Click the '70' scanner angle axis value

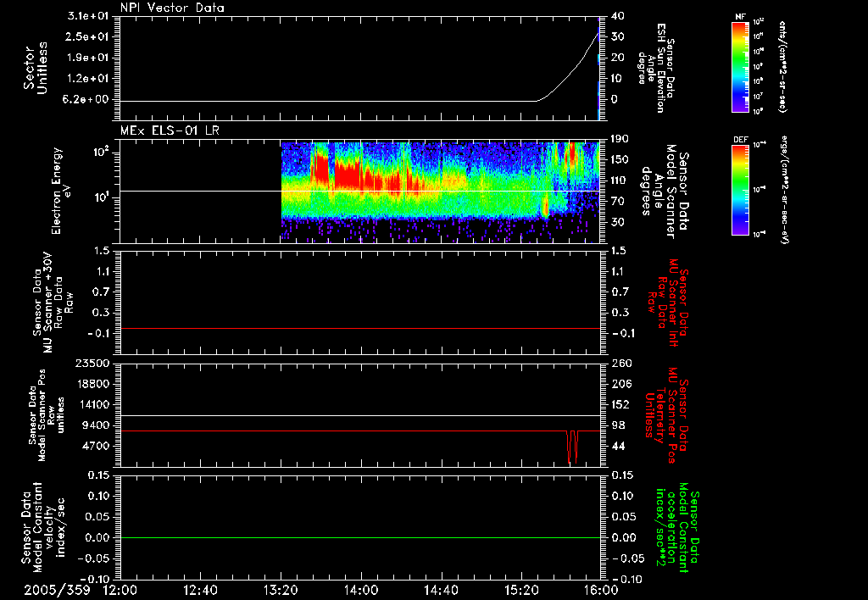coord(618,202)
